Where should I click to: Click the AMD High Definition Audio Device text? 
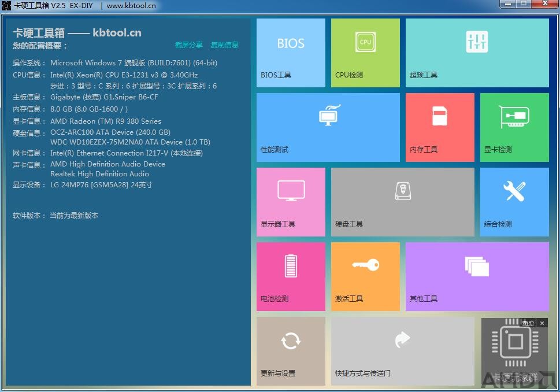tap(108, 164)
